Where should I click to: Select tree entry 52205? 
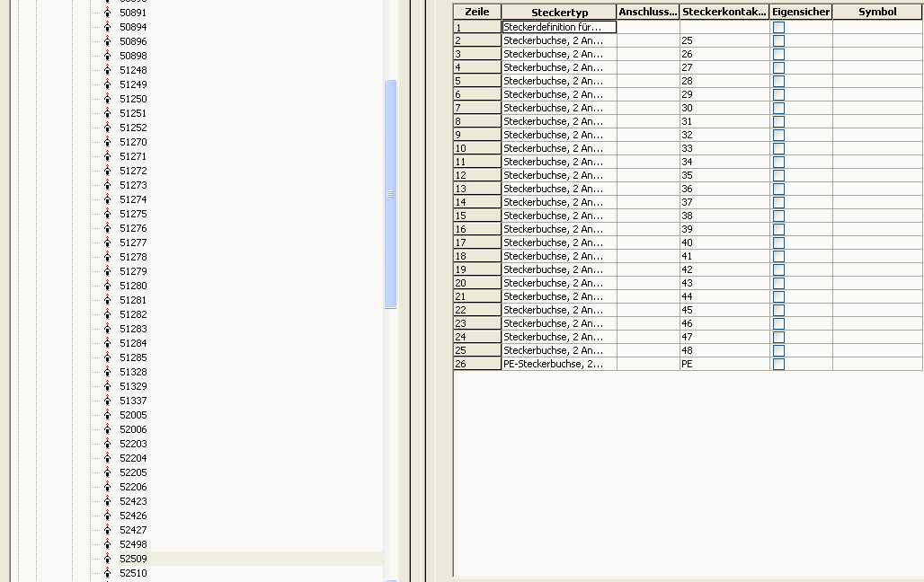point(133,472)
